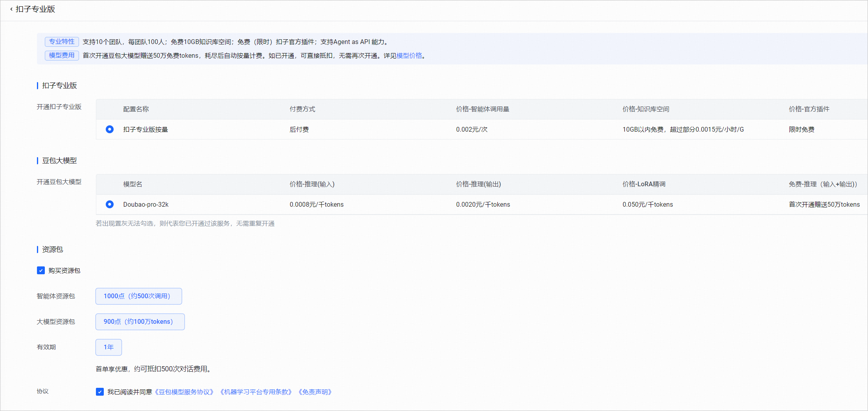Click the 首单享优惠 discount note
Viewport: 868px width, 411px height.
(154, 369)
